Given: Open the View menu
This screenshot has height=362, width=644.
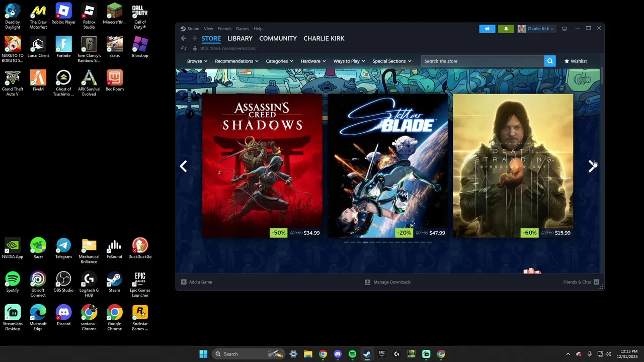Looking at the screenshot, I should tap(208, 29).
